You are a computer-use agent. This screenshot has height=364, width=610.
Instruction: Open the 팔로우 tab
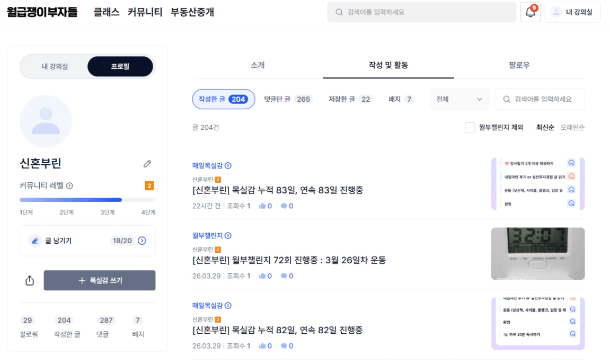coord(519,65)
